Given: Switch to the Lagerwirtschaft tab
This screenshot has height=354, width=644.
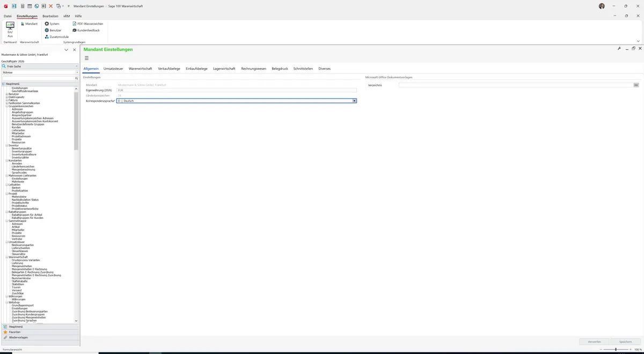Looking at the screenshot, I should 224,69.
